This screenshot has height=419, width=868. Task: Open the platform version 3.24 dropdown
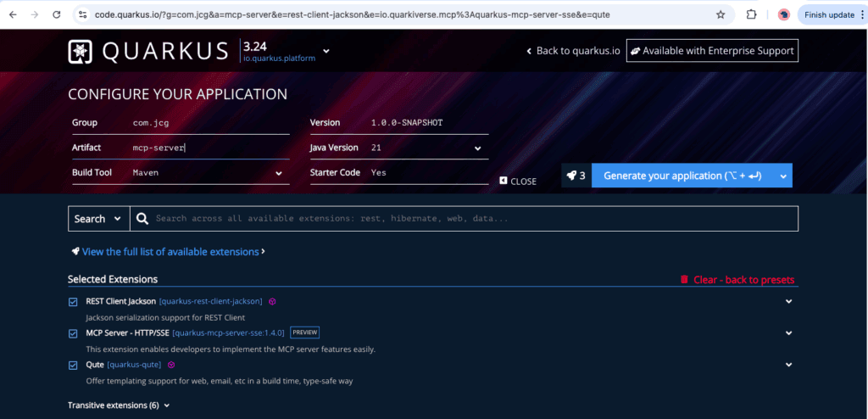(326, 51)
